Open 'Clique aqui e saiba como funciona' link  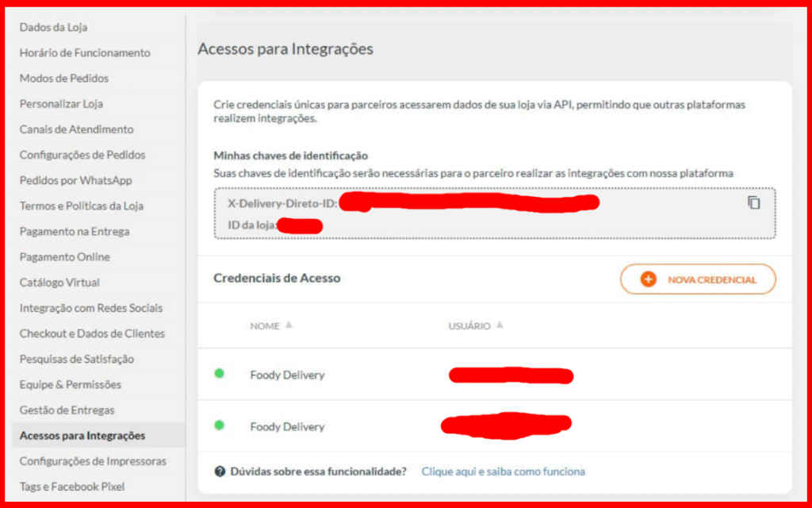pos(503,471)
